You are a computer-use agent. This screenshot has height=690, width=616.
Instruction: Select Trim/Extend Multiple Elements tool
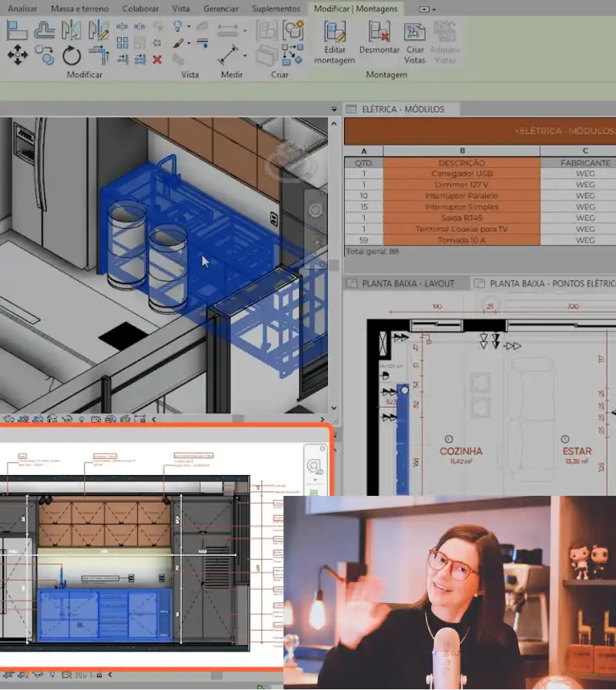(139, 59)
